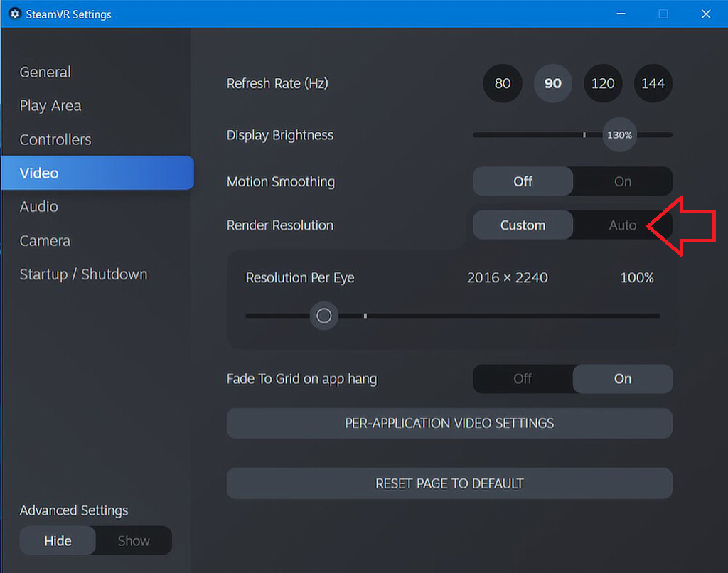Image resolution: width=728 pixels, height=573 pixels.
Task: Turn off Fade To Grid on app hang
Action: (523, 379)
